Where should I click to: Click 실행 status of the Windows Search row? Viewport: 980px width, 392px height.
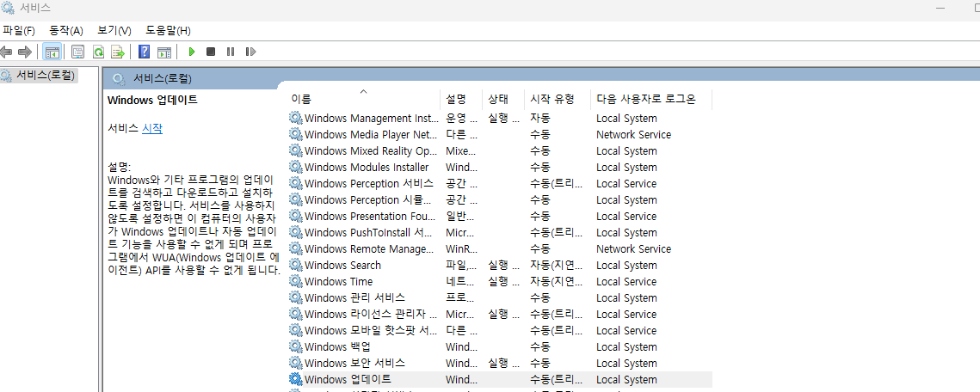[504, 265]
